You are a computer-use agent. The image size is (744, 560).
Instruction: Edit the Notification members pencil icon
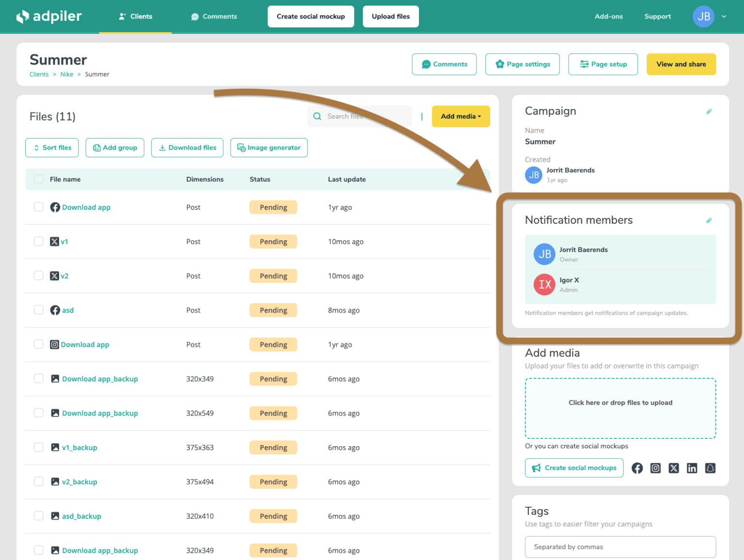point(709,220)
